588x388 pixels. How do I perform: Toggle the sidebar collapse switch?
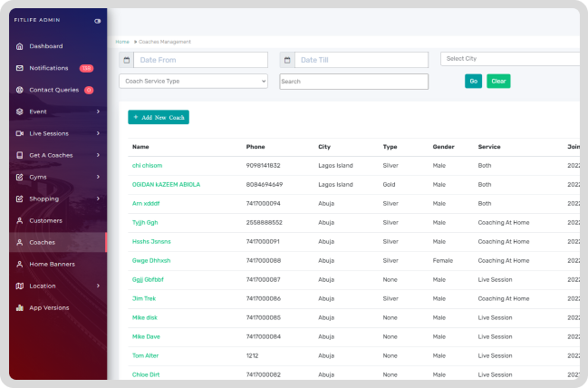[98, 21]
